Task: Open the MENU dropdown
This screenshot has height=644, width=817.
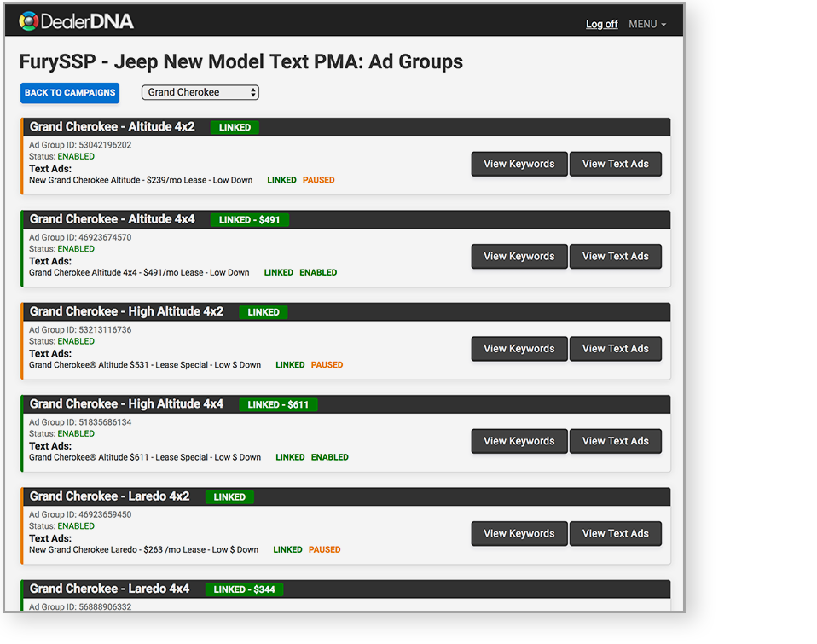Action: 647,24
